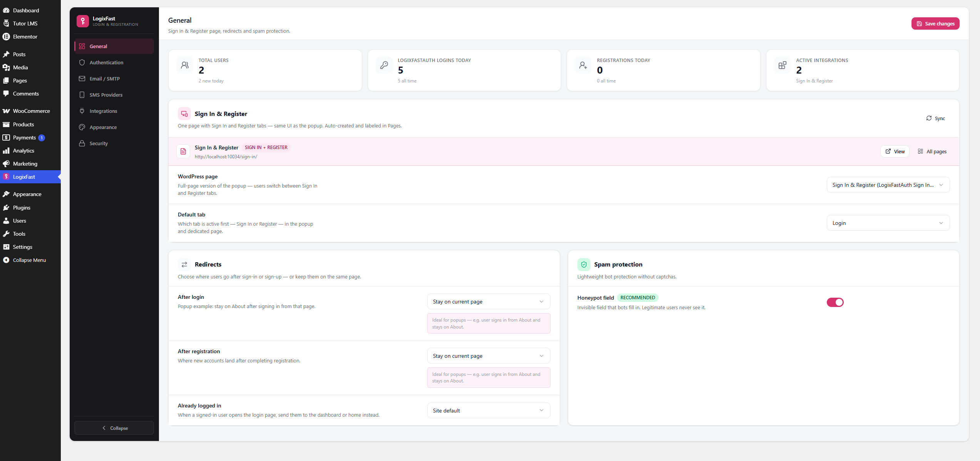
Task: Open the localhost sign-in URL link
Action: click(x=226, y=157)
